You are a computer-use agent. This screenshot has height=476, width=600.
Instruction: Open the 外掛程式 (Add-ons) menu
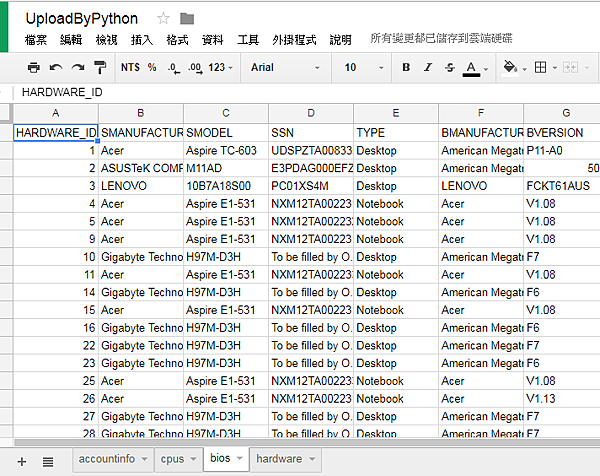pos(294,40)
